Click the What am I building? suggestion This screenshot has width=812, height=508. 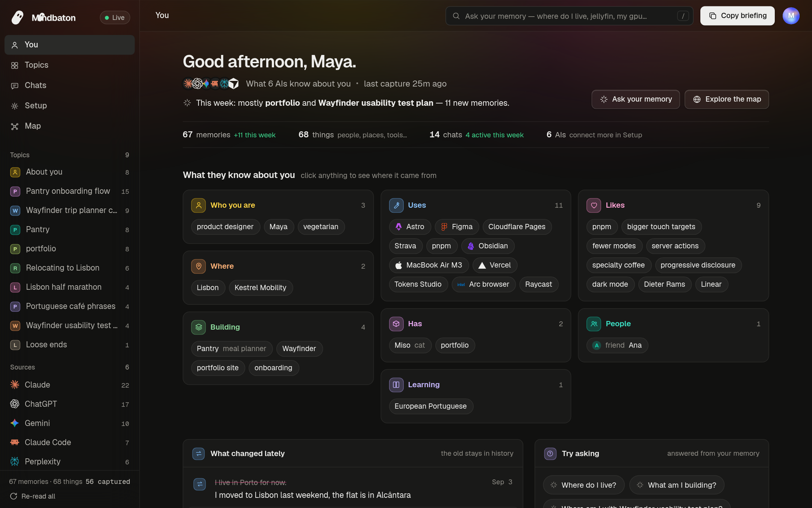click(x=677, y=485)
